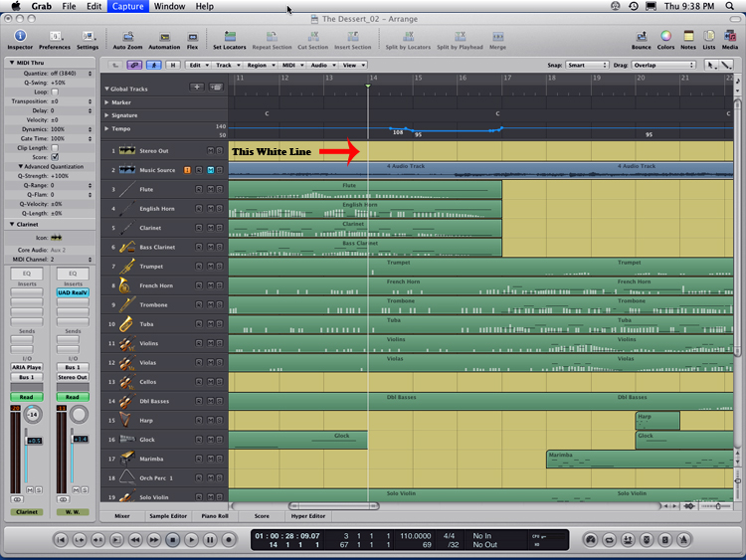The width and height of the screenshot is (746, 560).
Task: Click the Flute track instrument icon
Action: click(x=127, y=189)
